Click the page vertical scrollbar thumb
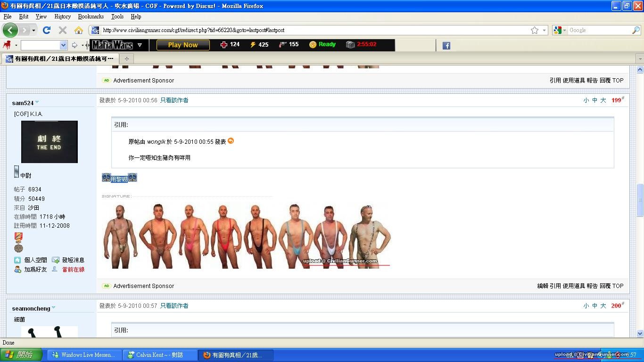Screen dimensions: 644x362 click(640, 200)
